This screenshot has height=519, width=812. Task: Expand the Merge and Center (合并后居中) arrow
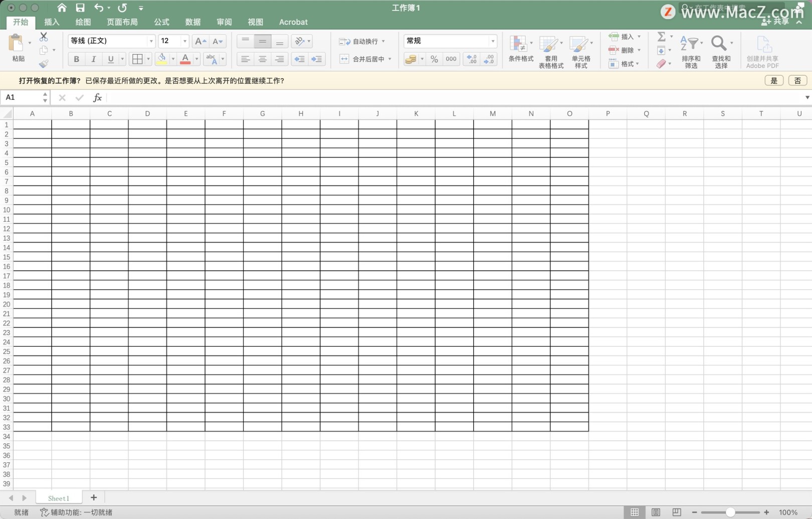(389, 59)
